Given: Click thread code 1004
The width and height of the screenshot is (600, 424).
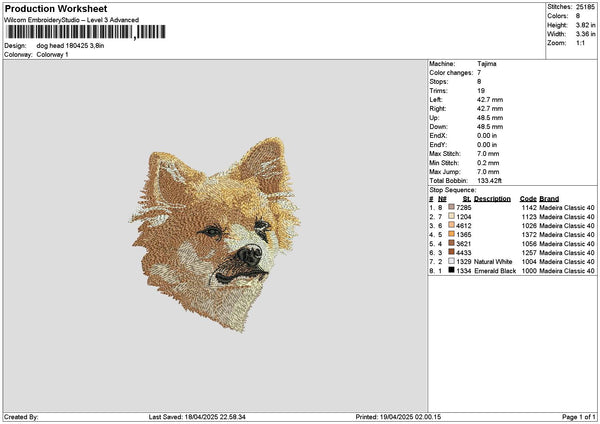Looking at the screenshot, I should point(529,262).
